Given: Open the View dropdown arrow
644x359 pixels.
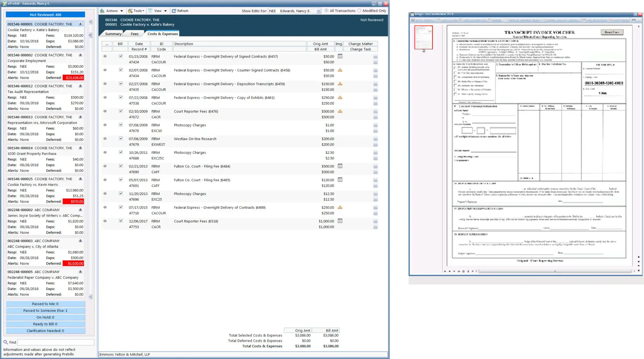Looking at the screenshot, I should tap(166, 10).
